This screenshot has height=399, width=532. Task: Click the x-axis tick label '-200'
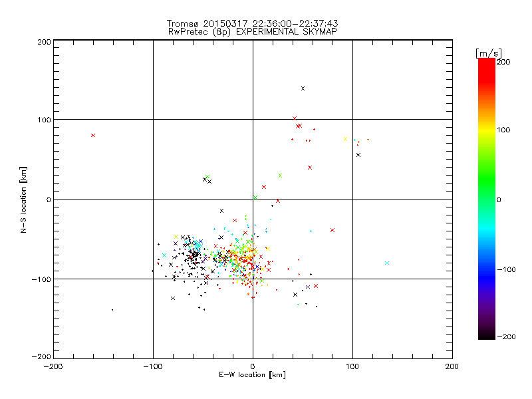pyautogui.click(x=53, y=366)
